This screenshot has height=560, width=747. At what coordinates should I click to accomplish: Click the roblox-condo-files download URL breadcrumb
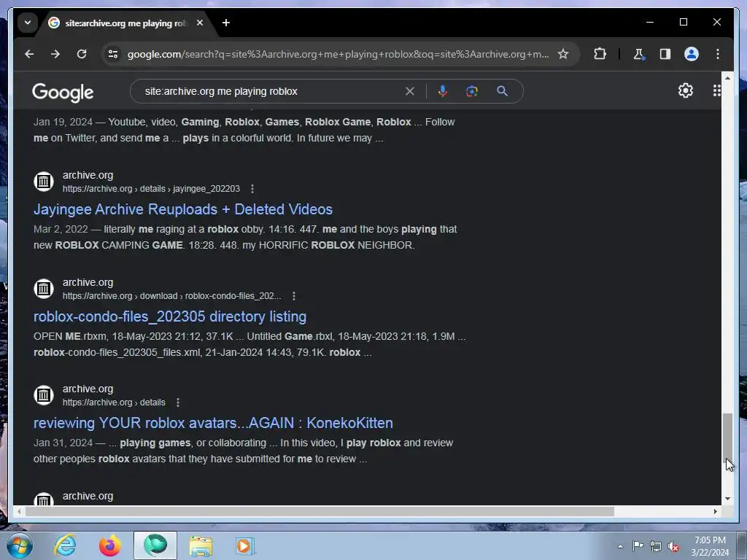[x=171, y=296]
